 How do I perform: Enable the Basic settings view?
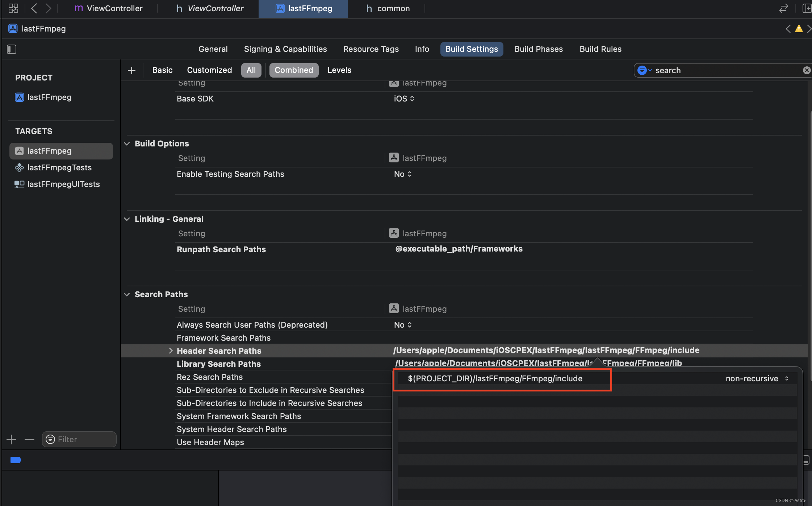(162, 70)
